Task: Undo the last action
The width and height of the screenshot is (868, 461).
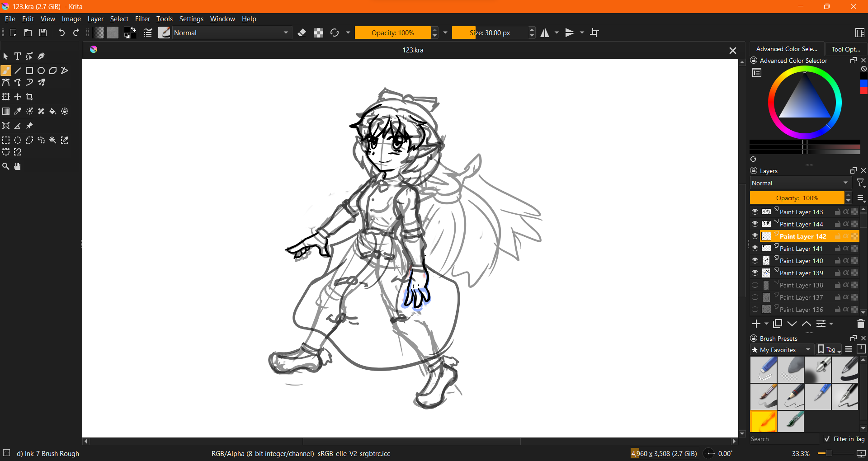Action: pyautogui.click(x=61, y=33)
